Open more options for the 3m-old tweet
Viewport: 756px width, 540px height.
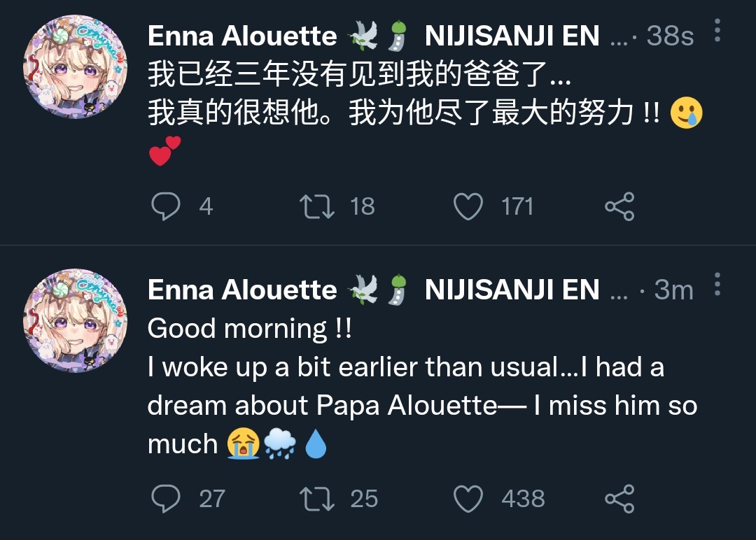coord(717,285)
